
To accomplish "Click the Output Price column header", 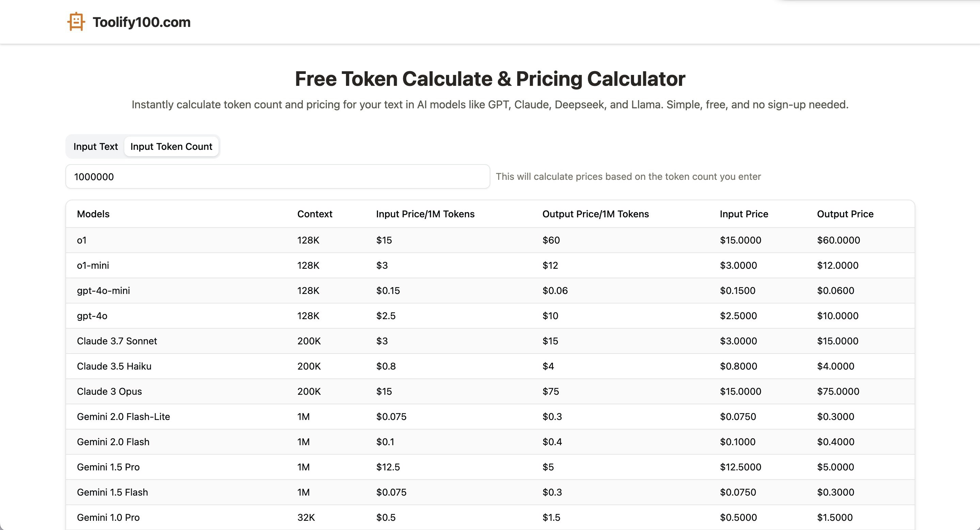I will pos(845,214).
